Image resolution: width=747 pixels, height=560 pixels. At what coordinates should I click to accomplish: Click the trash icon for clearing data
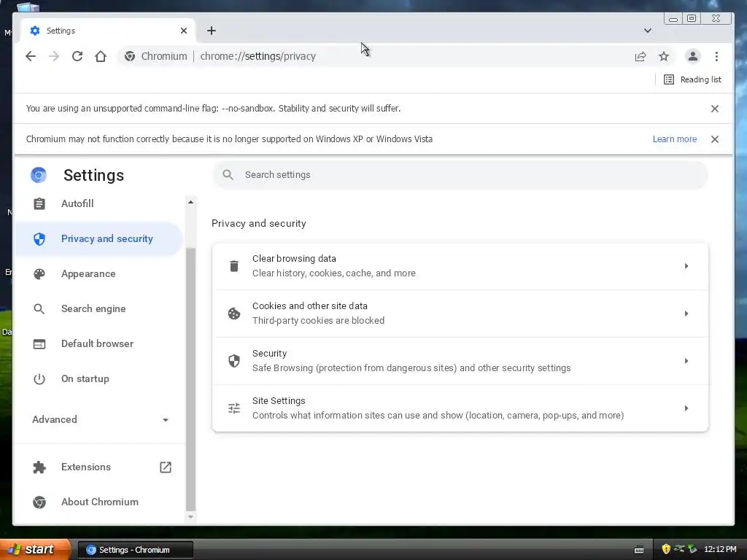click(234, 266)
